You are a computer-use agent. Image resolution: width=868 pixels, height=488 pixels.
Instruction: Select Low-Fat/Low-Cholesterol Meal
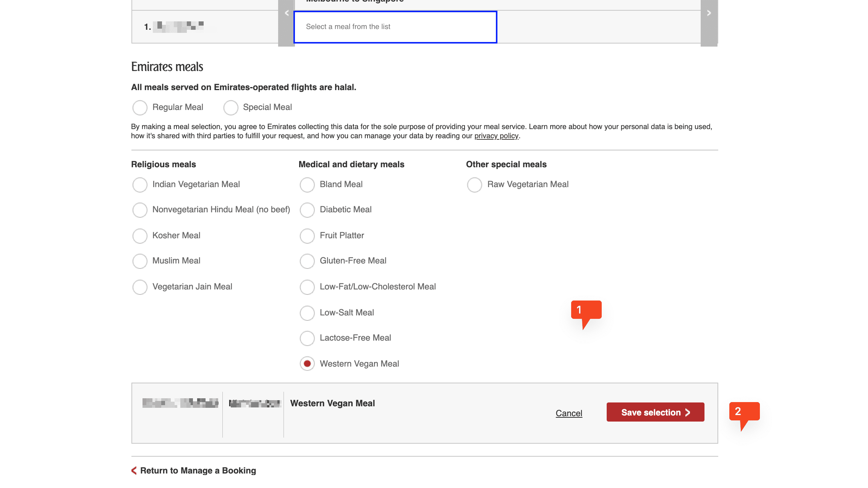(x=307, y=287)
